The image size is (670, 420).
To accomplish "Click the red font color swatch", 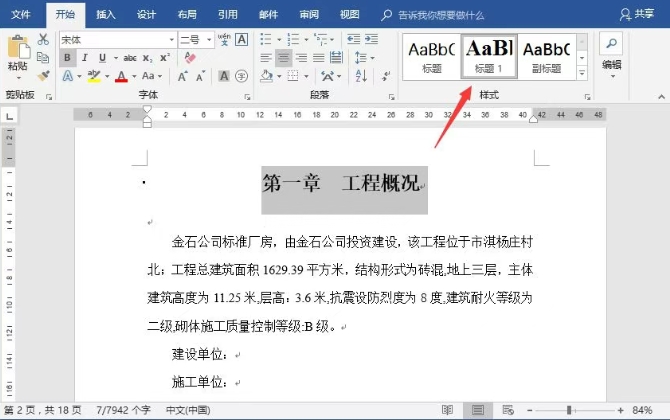I will tap(121, 77).
